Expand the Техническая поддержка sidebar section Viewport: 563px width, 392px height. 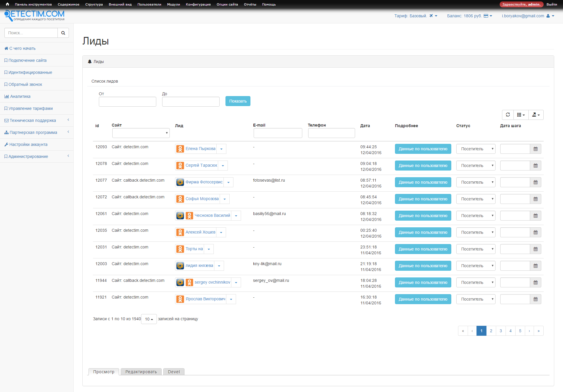pos(33,120)
